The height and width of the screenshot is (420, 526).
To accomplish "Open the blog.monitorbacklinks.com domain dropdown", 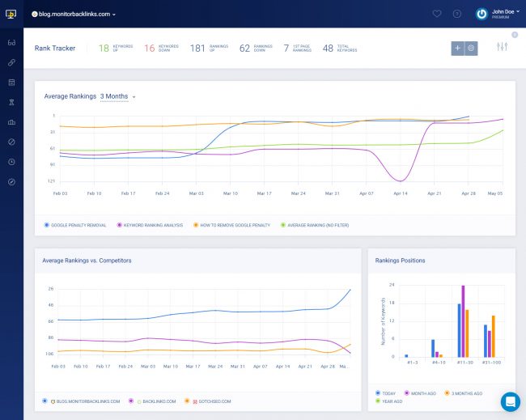I will (x=74, y=14).
